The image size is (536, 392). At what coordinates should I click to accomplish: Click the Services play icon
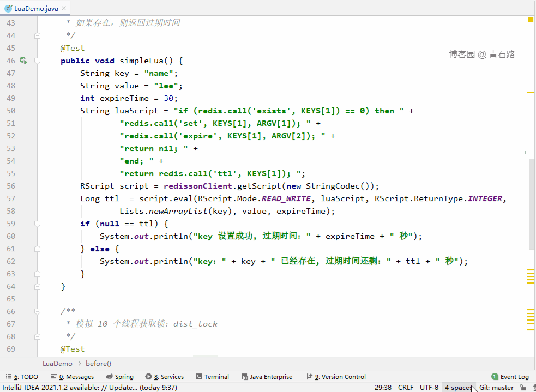(x=148, y=376)
